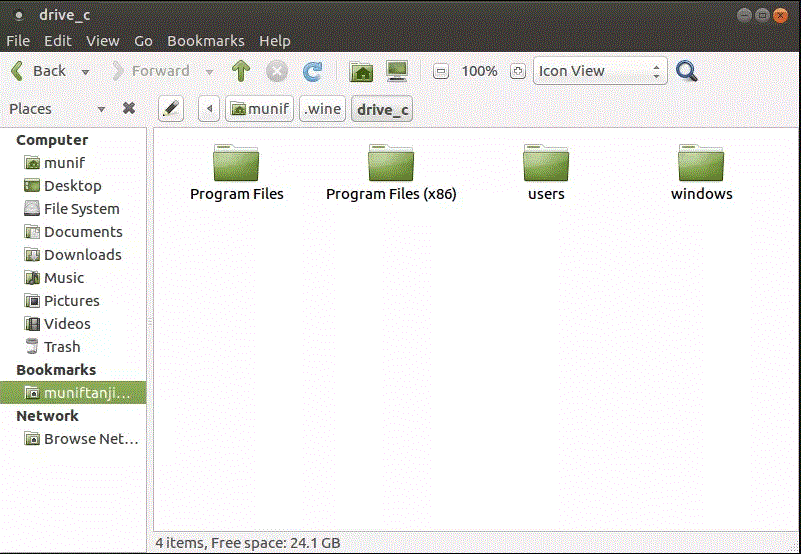Open the Bookmarks menu
The image size is (801, 554).
pyautogui.click(x=206, y=41)
